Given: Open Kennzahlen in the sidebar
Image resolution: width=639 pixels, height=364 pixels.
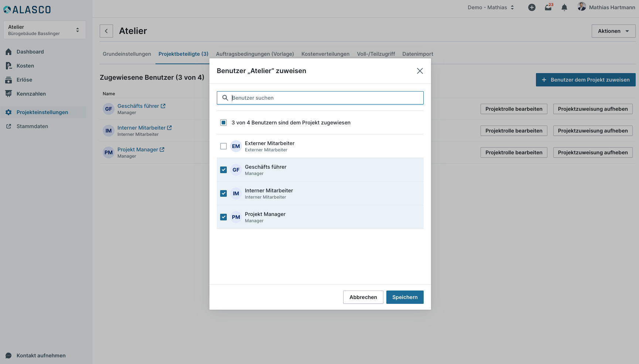Looking at the screenshot, I should [31, 94].
